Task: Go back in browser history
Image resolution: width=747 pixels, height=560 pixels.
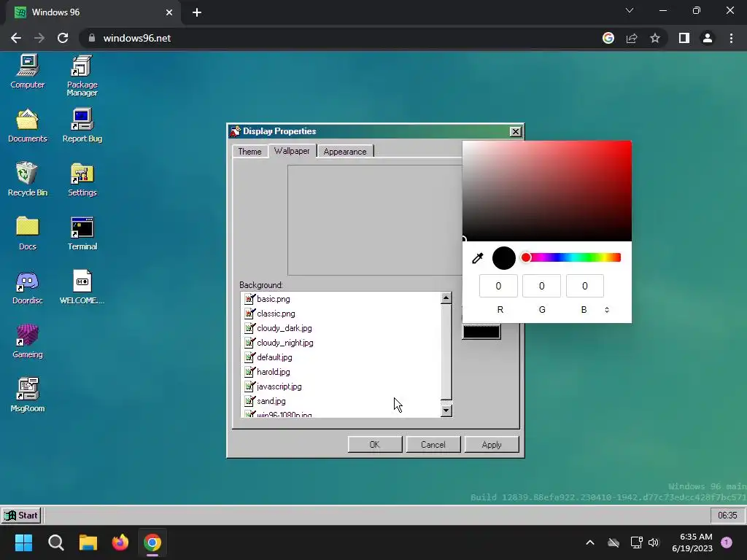Action: pyautogui.click(x=16, y=38)
